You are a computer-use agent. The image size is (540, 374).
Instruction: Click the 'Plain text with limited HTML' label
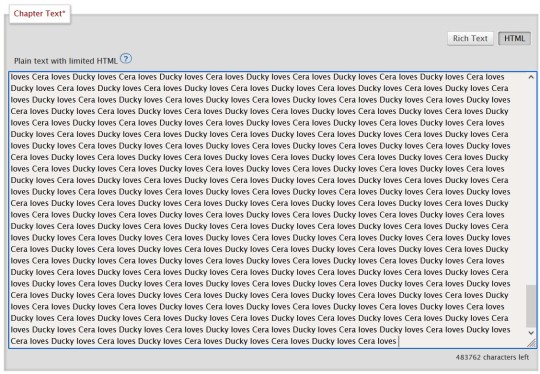click(66, 61)
